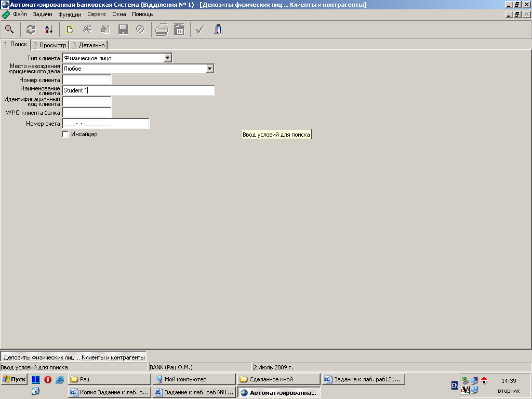
Task: Click the new record page icon
Action: 70,29
